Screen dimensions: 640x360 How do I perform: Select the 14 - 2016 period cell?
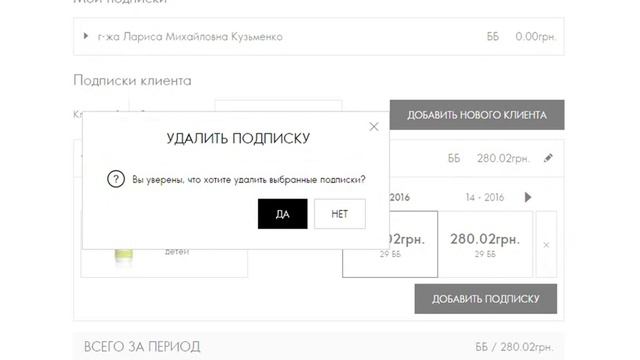tap(485, 244)
